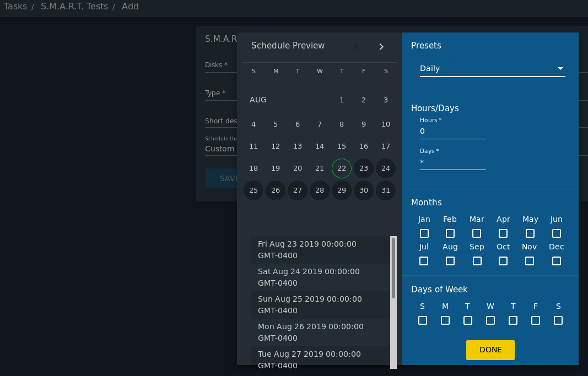
Task: Check the W checkbox under Days of Week
Action: click(x=490, y=320)
